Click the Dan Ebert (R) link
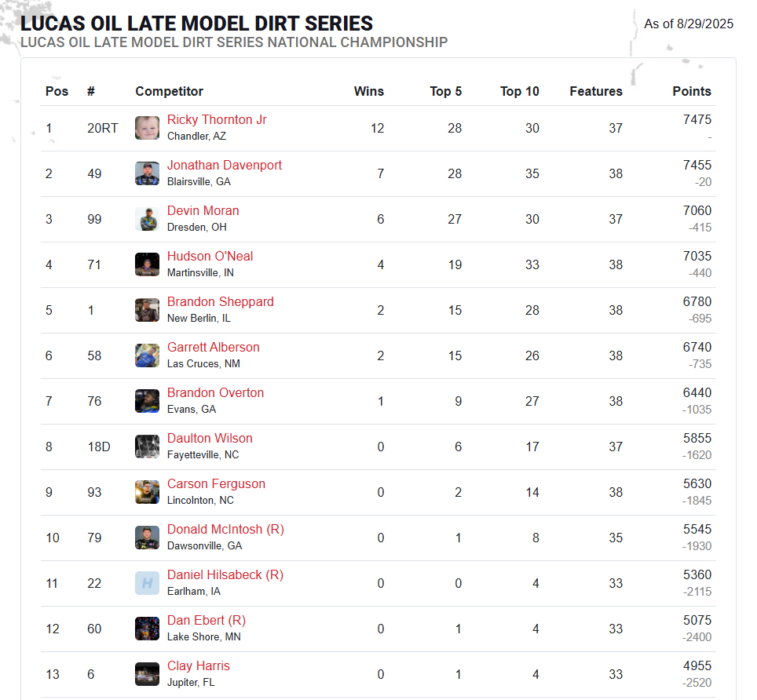 207,621
